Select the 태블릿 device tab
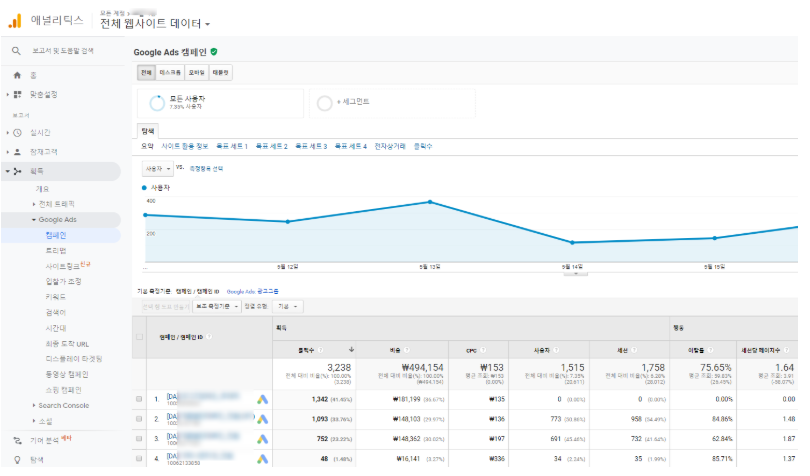Image resolution: width=810 pixels, height=476 pixels. (221, 73)
